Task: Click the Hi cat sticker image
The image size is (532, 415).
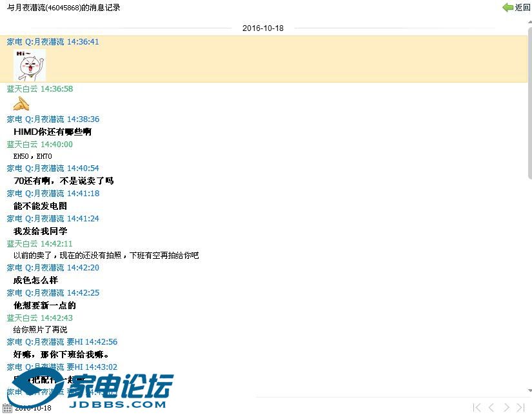Action: (29, 65)
